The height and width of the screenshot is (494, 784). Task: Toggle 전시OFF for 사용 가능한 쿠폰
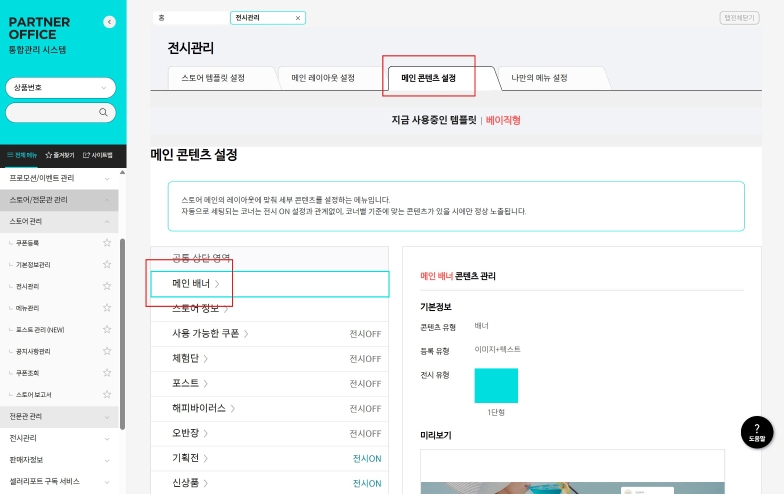pyautogui.click(x=365, y=333)
